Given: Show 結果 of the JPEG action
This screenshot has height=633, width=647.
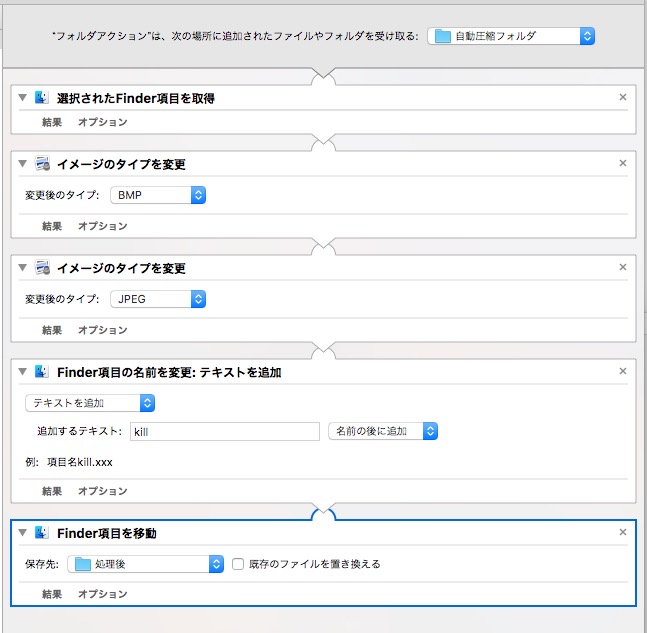Looking at the screenshot, I should [x=52, y=330].
